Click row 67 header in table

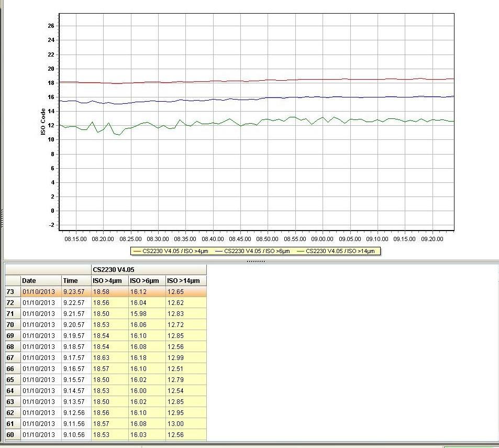pyautogui.click(x=13, y=358)
